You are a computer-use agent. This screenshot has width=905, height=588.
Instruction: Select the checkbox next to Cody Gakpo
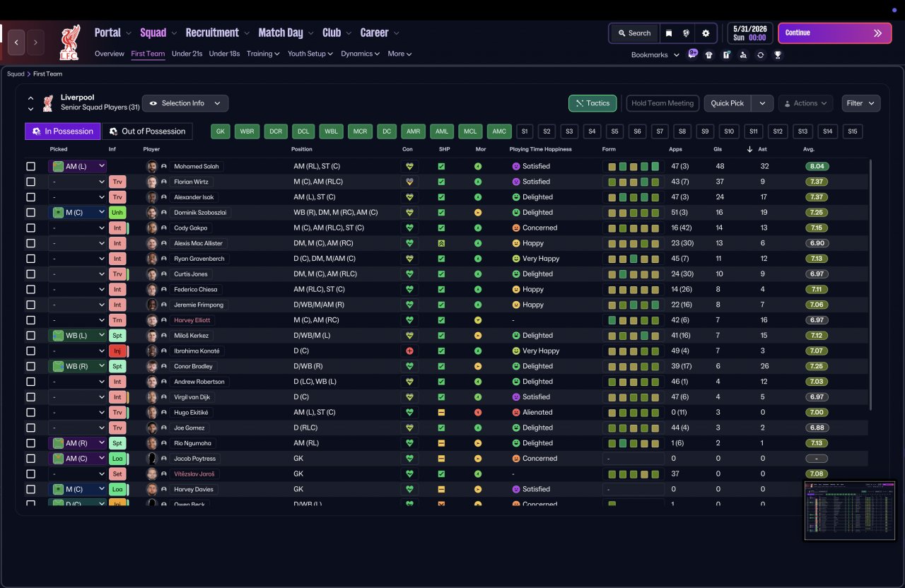point(30,228)
